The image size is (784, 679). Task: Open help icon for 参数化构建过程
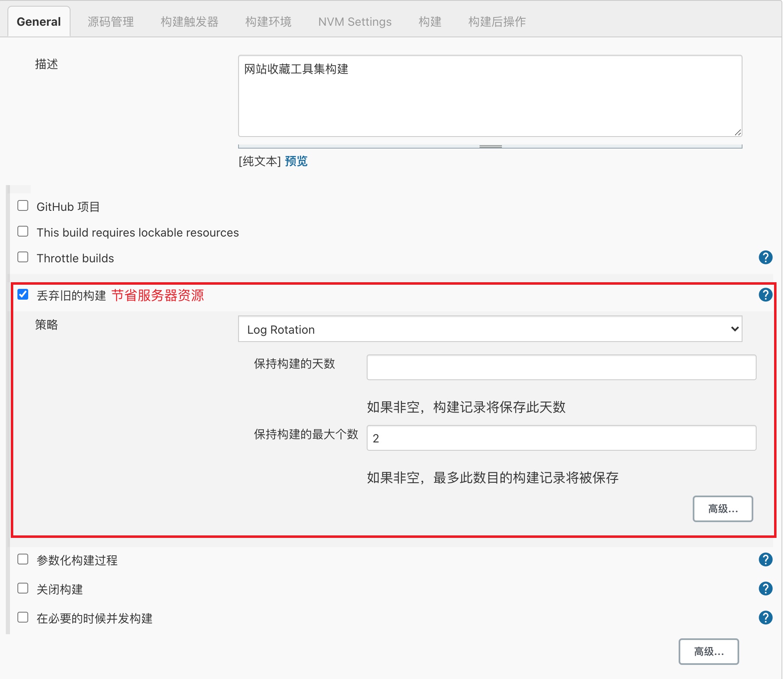click(765, 559)
